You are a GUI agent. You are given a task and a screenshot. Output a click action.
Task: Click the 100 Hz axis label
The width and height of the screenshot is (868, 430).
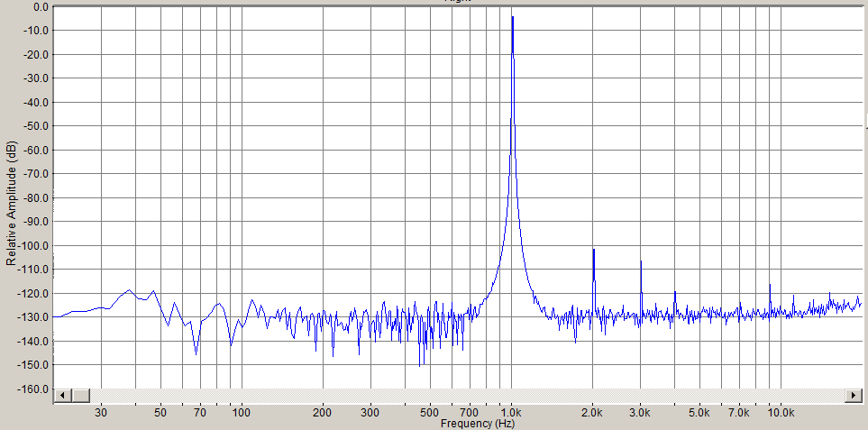[x=242, y=412]
